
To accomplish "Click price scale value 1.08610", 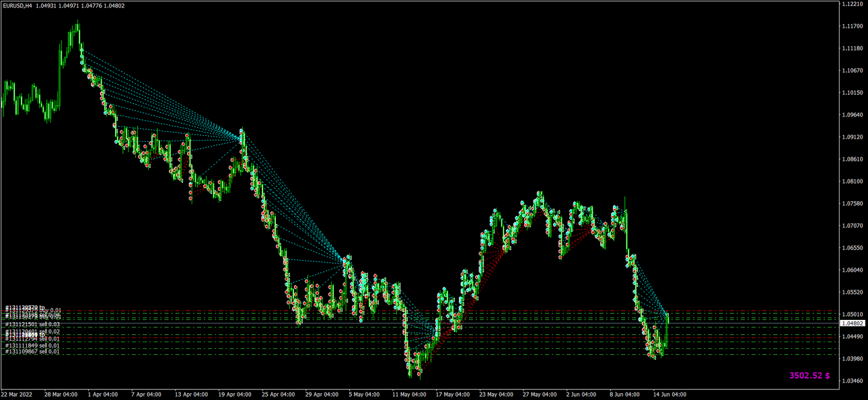I will coord(853,159).
